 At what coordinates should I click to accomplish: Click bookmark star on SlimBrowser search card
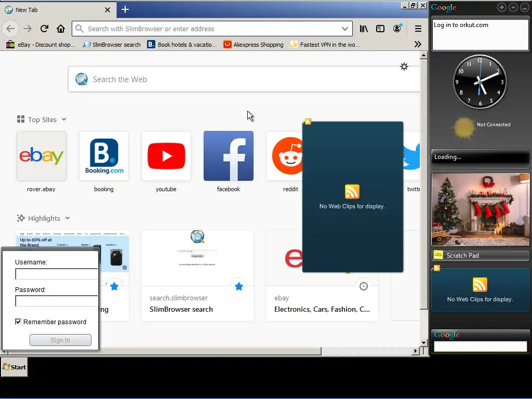[239, 286]
